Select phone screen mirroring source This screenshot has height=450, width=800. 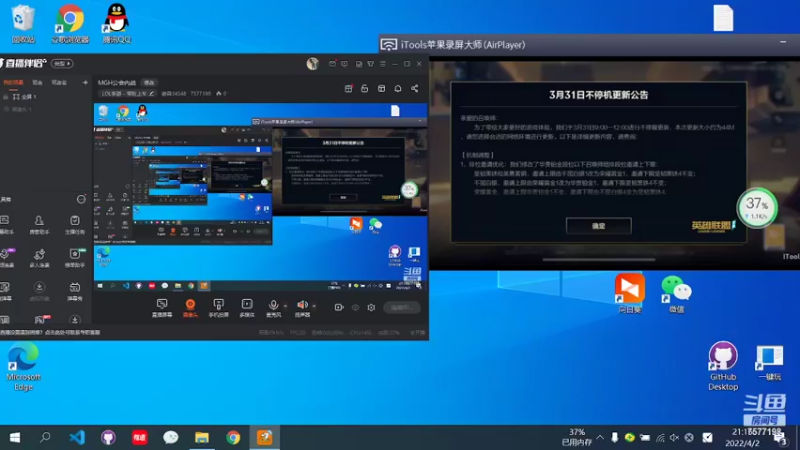click(x=218, y=308)
